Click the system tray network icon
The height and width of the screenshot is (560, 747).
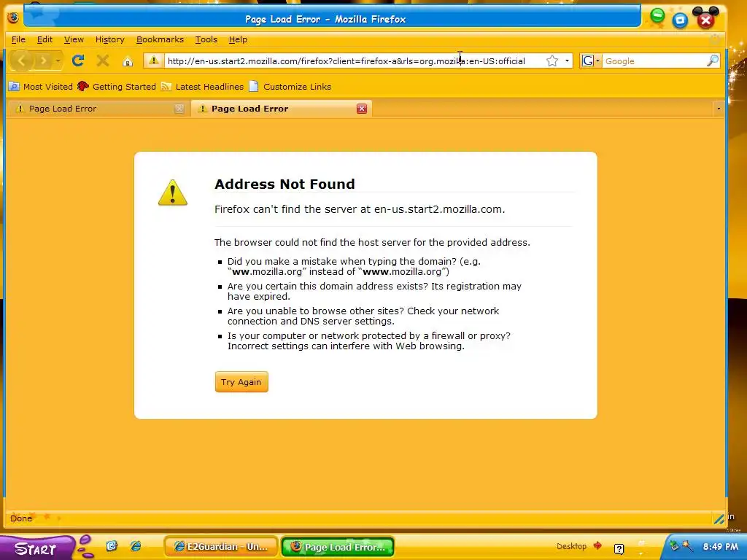click(x=673, y=545)
